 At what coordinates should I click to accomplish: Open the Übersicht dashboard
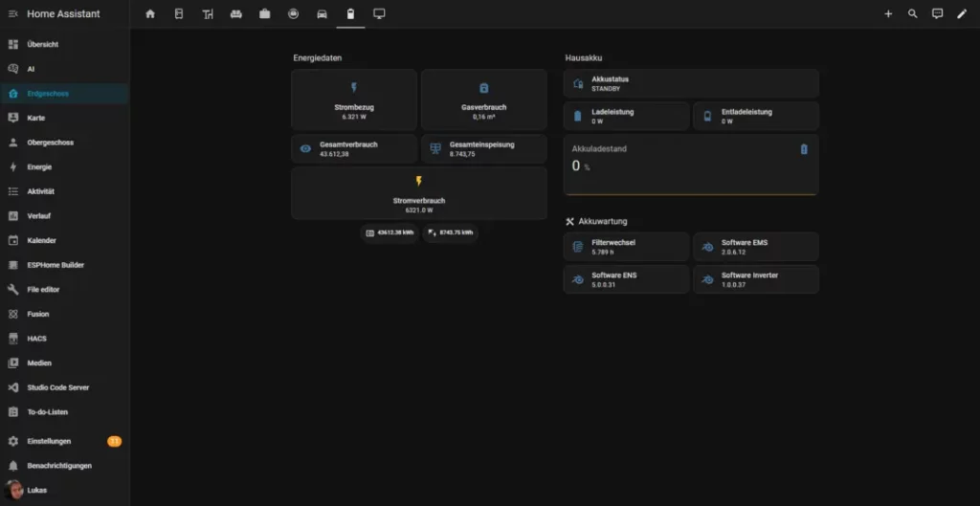(65, 44)
